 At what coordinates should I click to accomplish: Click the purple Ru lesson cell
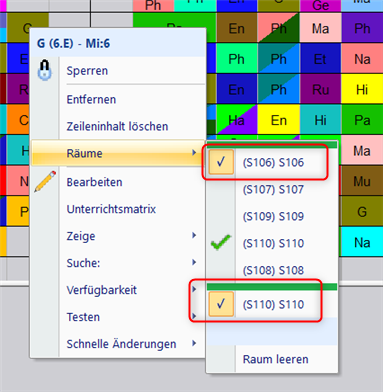coord(320,90)
